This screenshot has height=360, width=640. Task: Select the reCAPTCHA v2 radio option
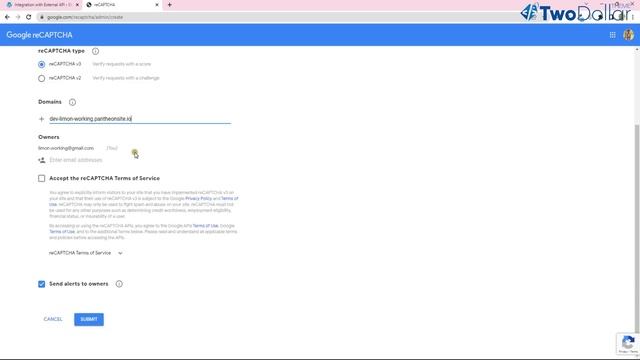coord(42,78)
